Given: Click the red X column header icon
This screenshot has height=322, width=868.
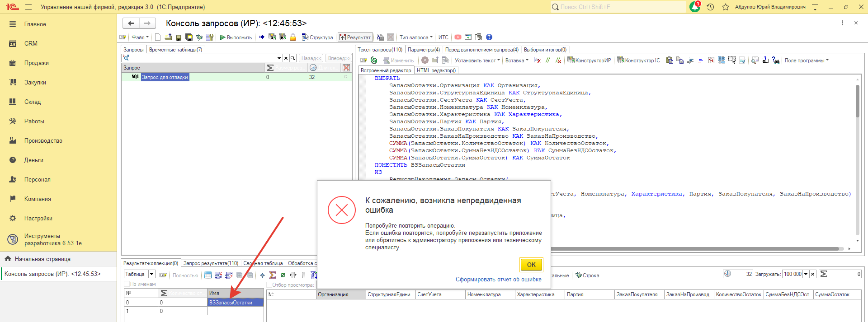Looking at the screenshot, I should pos(346,68).
